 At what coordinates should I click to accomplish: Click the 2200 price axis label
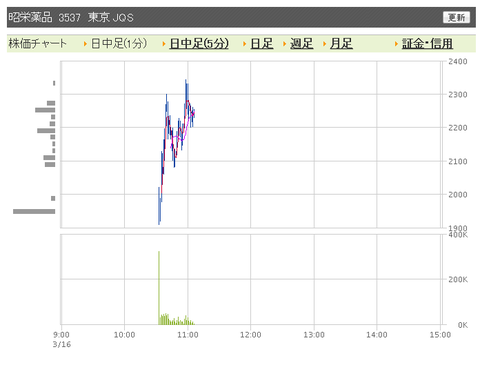pyautogui.click(x=458, y=128)
